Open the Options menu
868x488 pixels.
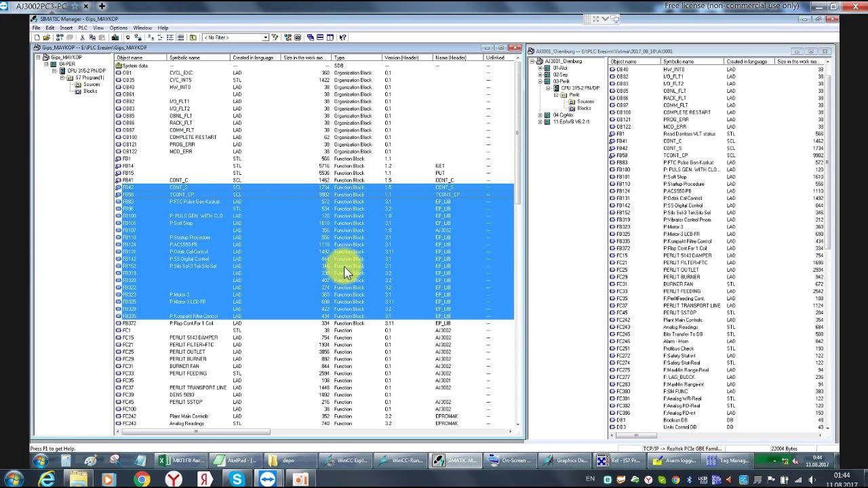pos(119,28)
